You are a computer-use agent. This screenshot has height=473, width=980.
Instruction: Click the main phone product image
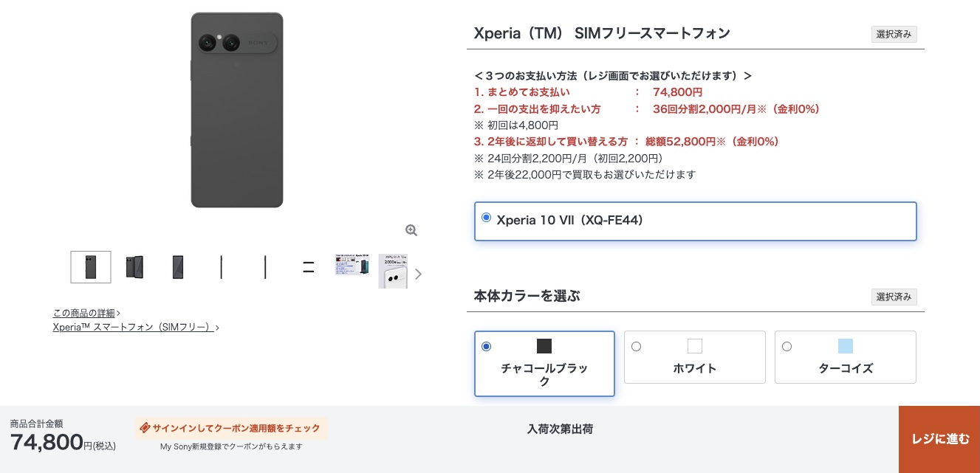tap(237, 111)
